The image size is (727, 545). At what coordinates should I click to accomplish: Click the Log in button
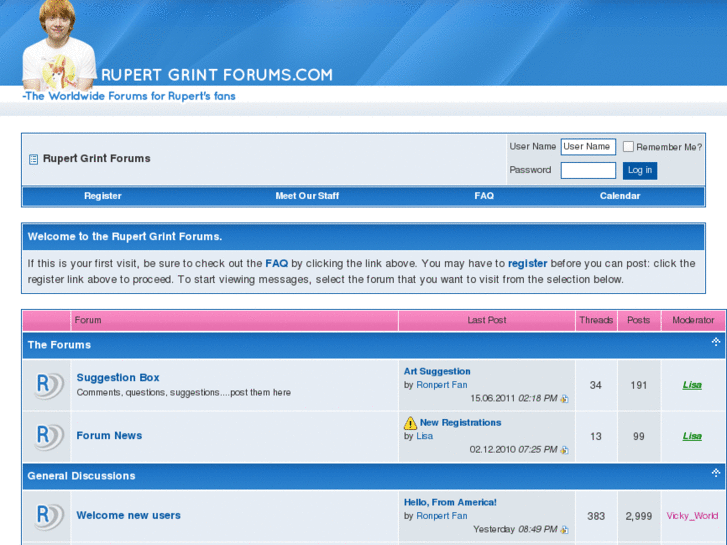(640, 170)
